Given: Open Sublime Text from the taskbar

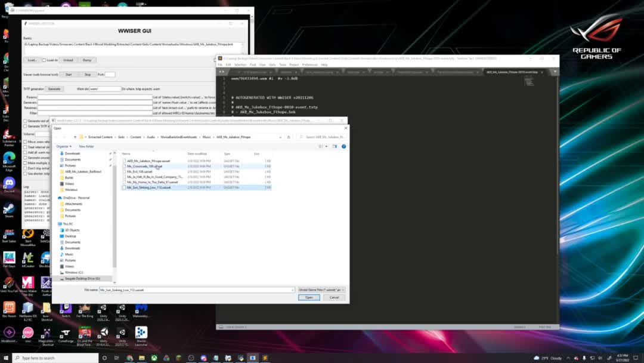Looking at the screenshot, I should (265, 358).
